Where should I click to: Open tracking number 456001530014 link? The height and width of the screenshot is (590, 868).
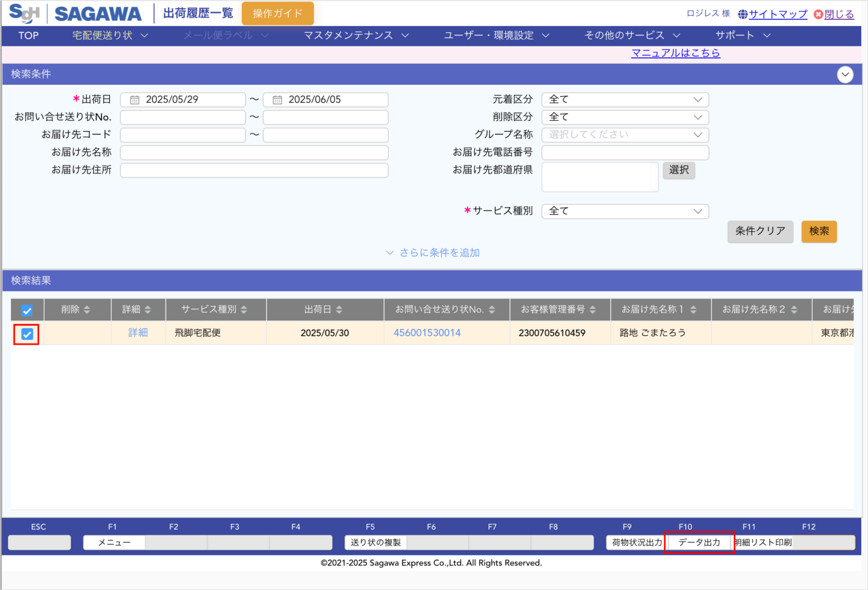click(x=427, y=333)
